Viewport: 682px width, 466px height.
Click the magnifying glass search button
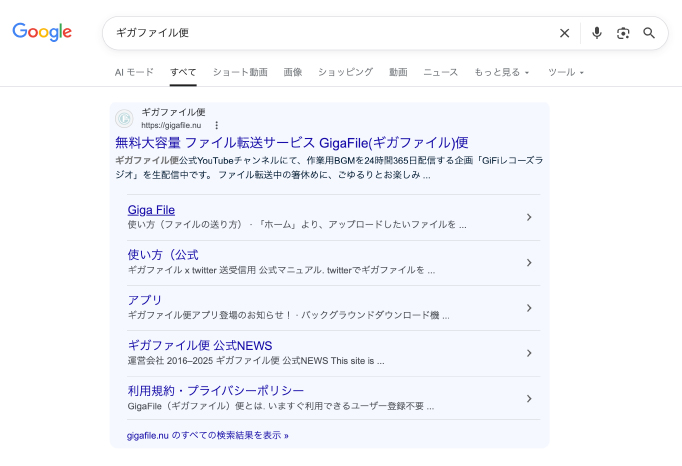coord(649,33)
